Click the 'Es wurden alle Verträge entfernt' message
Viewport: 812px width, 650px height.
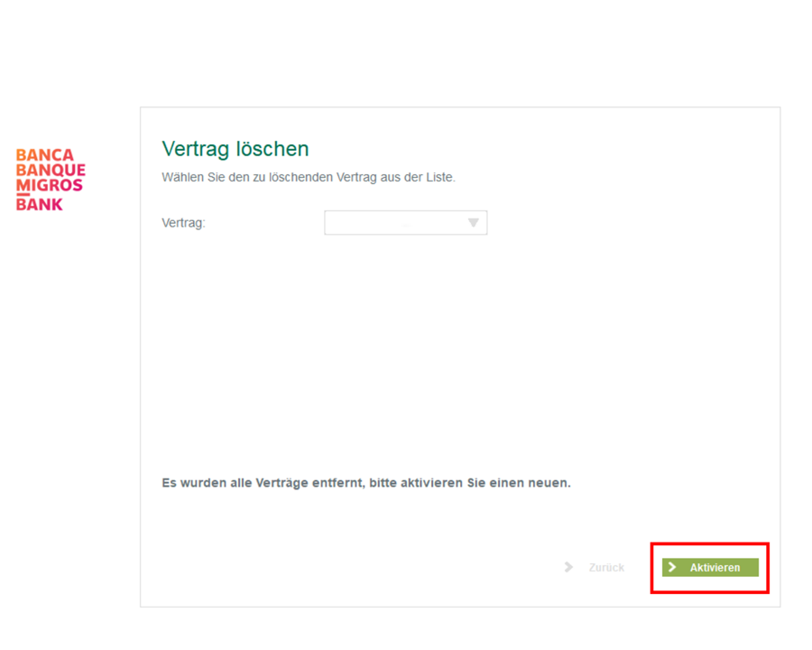click(x=263, y=483)
